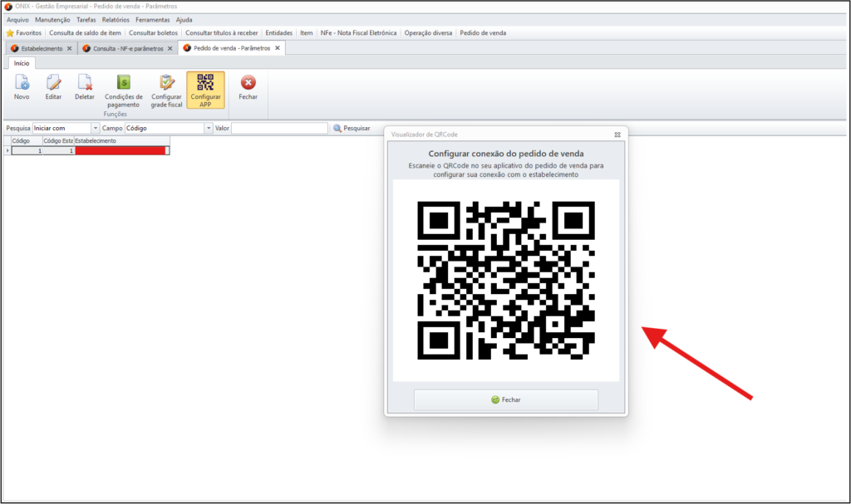The width and height of the screenshot is (851, 504).
Task: Close the Consulta - NF-e parâmetros tab
Action: [x=170, y=48]
